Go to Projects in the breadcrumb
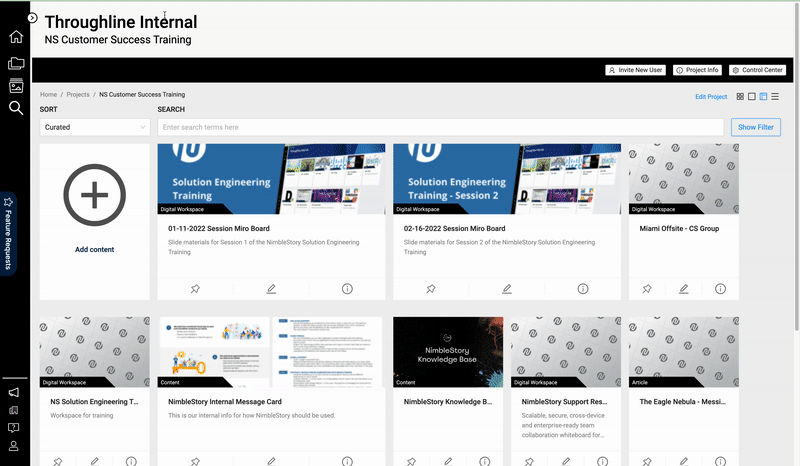Viewport: 800px width, 466px height. (78, 94)
